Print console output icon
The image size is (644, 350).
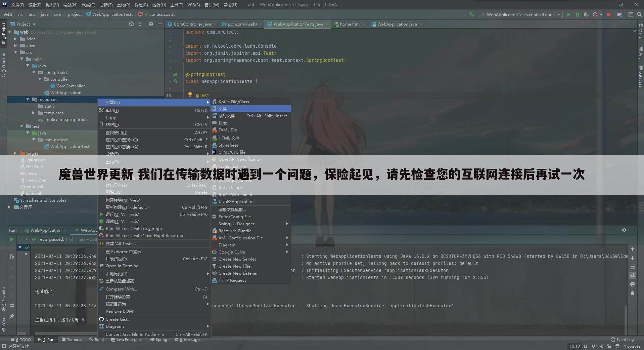tap(633, 284)
